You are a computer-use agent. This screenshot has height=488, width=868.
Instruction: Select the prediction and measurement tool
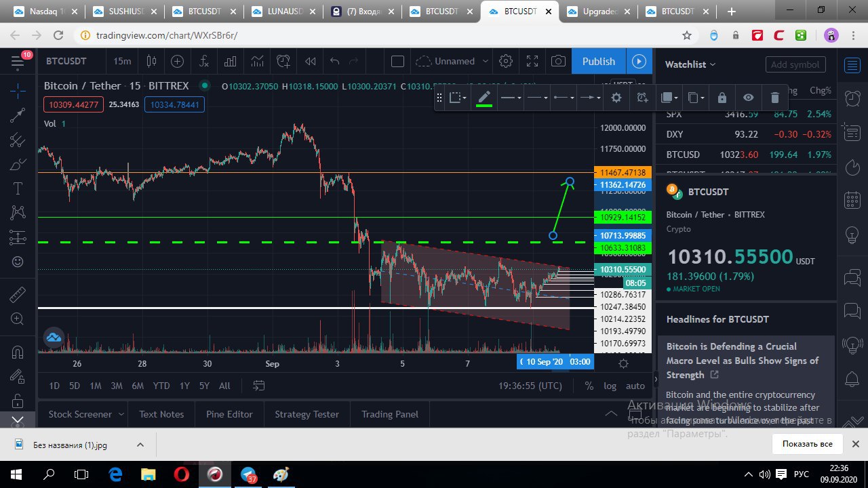[18, 237]
